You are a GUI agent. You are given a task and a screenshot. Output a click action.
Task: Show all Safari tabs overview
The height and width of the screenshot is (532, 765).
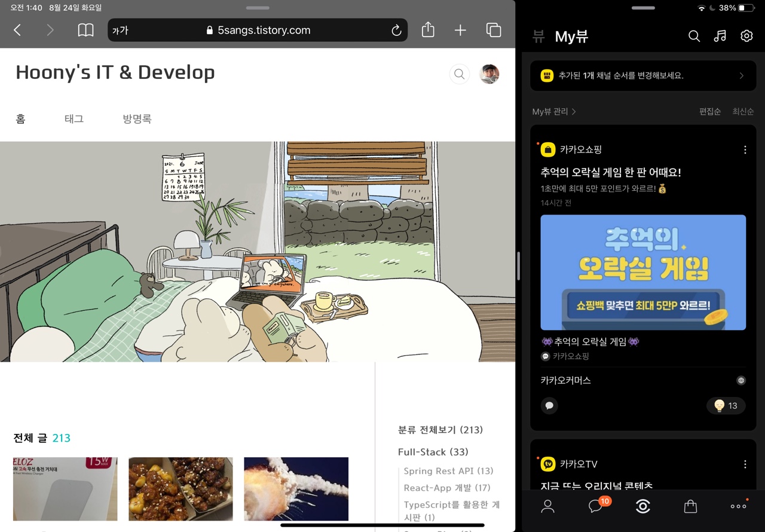494,30
